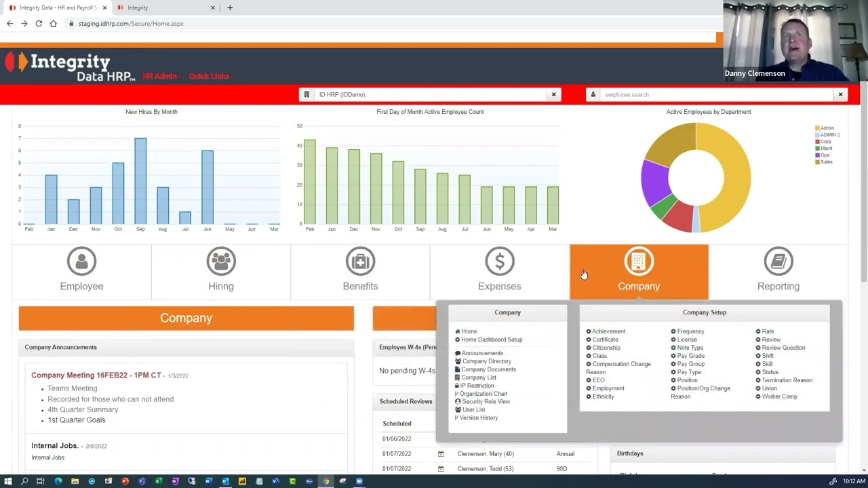Click the Ops legend color swatch
This screenshot has width=868, height=488.
[x=818, y=155]
